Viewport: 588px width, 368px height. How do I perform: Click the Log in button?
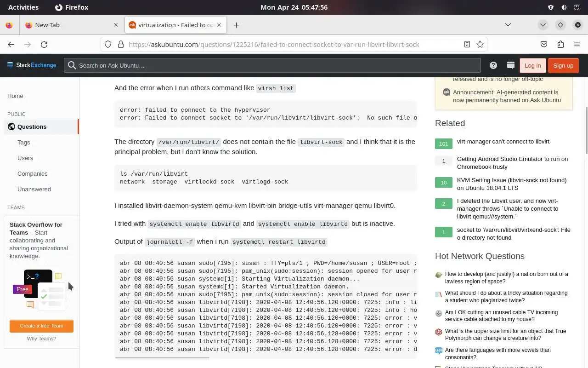[x=532, y=65]
